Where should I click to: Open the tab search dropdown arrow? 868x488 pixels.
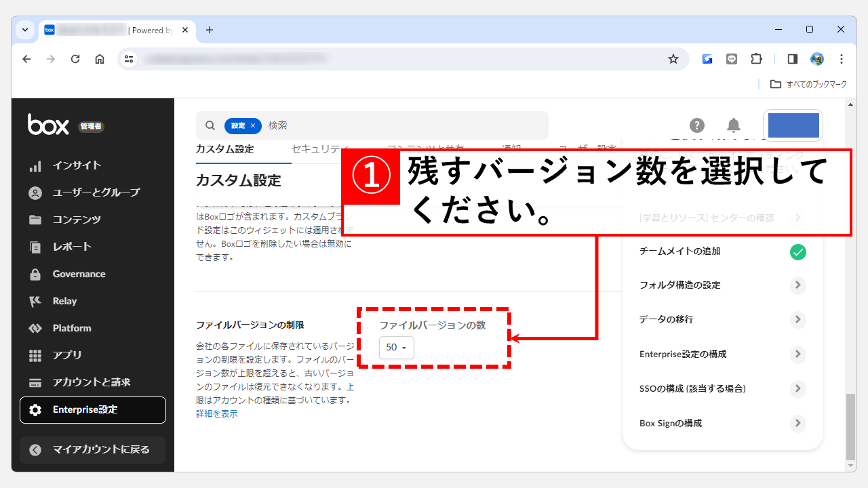pos(26,30)
